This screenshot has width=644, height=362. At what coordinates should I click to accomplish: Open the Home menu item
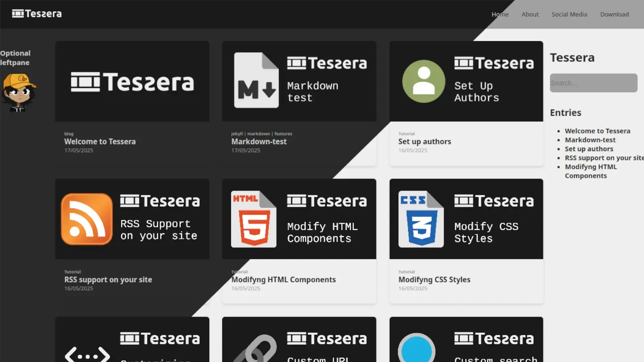tap(500, 14)
